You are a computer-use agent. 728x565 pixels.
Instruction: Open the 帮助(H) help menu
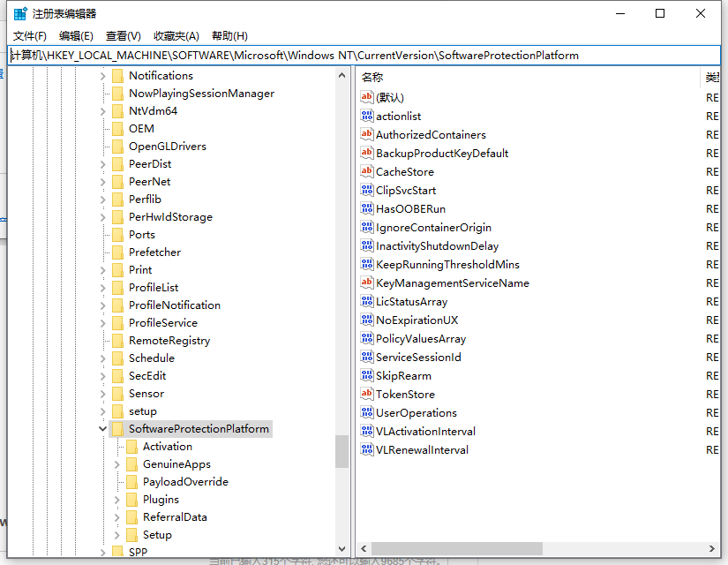(x=229, y=36)
